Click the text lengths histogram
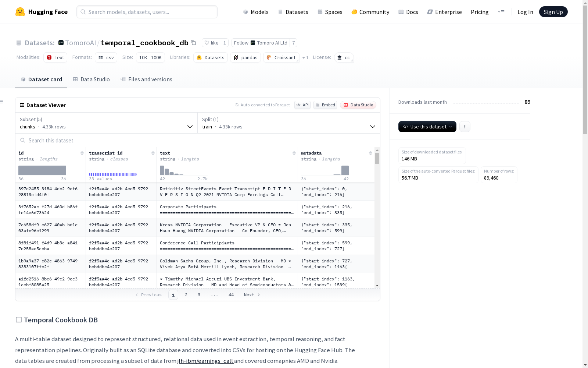The width and height of the screenshot is (588, 368). click(x=184, y=170)
